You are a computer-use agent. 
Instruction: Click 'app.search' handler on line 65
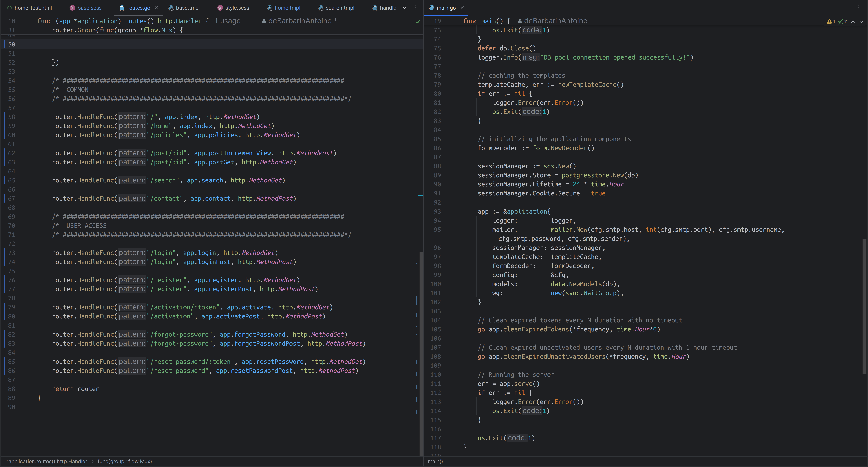(205, 180)
